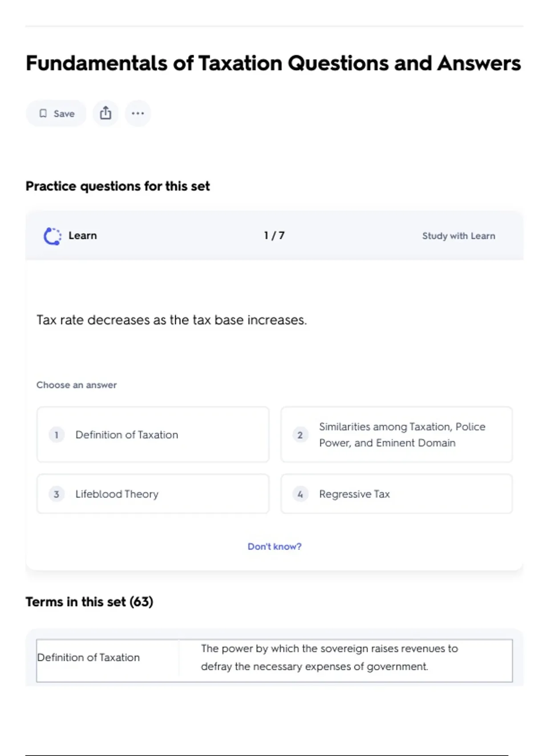Click the 1 / 7 question counter

(274, 236)
